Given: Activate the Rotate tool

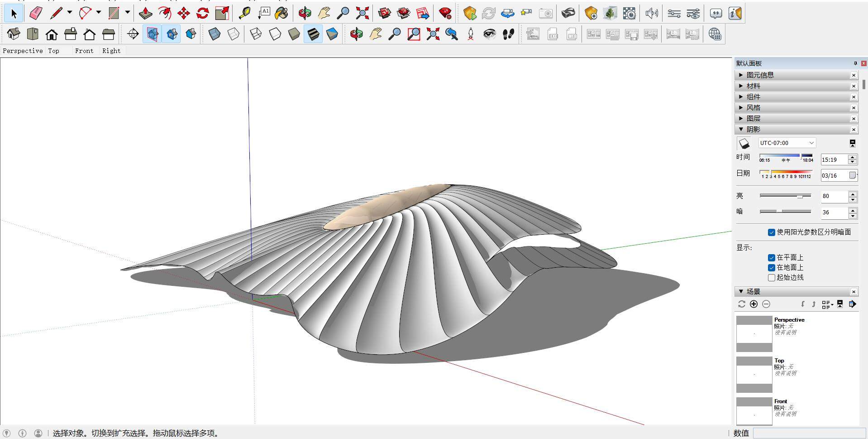Looking at the screenshot, I should 203,14.
